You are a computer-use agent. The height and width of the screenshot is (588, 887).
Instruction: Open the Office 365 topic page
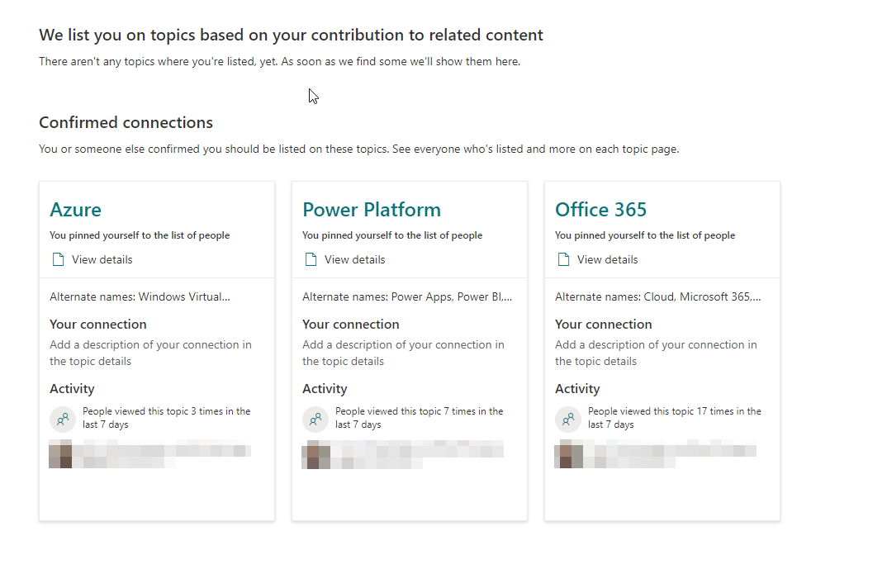600,209
